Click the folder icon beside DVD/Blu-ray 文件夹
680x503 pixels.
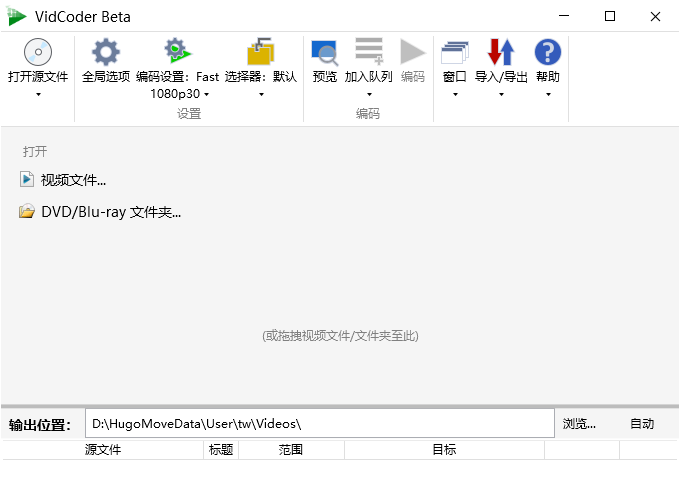tap(27, 211)
